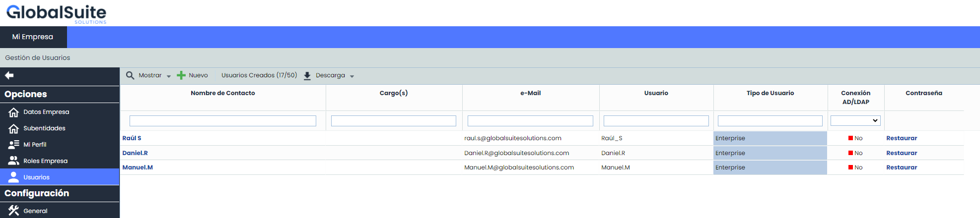Open the Mi Empresa tab
The height and width of the screenshot is (218, 980).
click(33, 37)
